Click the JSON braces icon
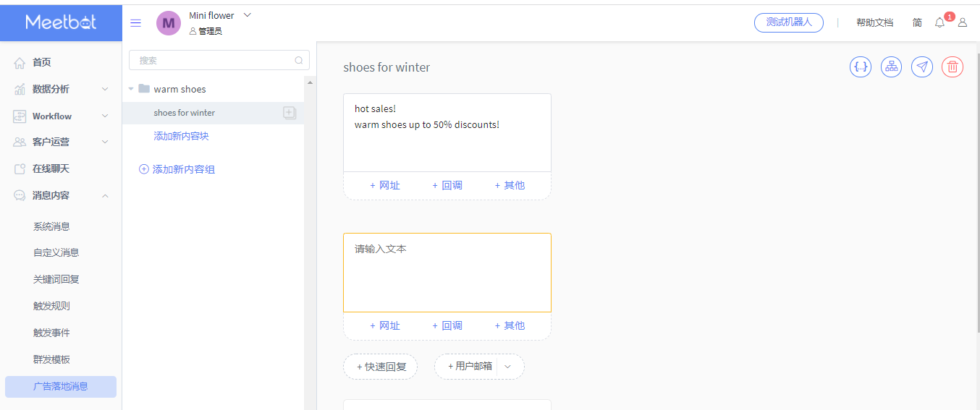The width and height of the screenshot is (980, 410). [x=861, y=67]
